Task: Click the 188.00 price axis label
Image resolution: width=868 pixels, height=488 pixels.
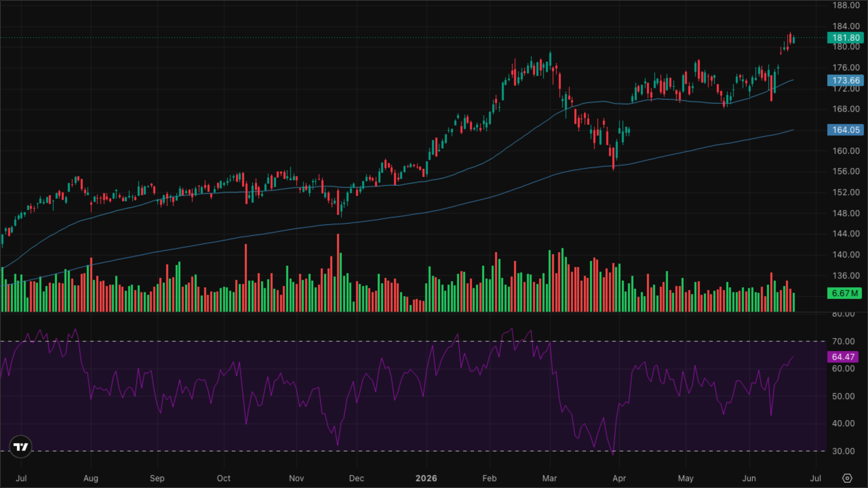Action: [846, 5]
